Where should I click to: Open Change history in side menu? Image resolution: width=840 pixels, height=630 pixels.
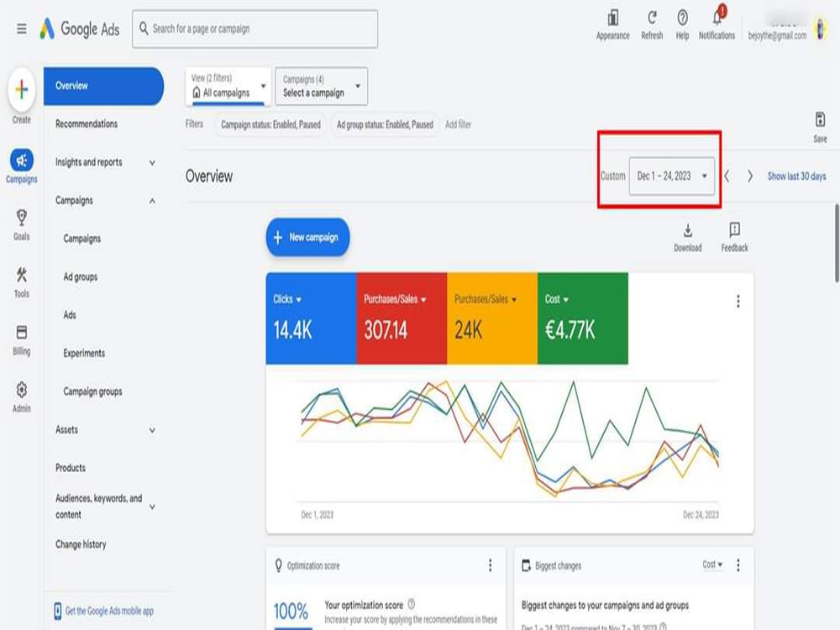pyautogui.click(x=81, y=544)
